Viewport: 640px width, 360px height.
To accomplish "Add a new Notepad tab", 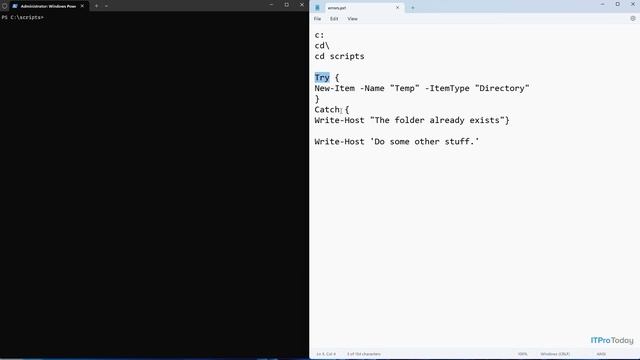I will tap(412, 7).
